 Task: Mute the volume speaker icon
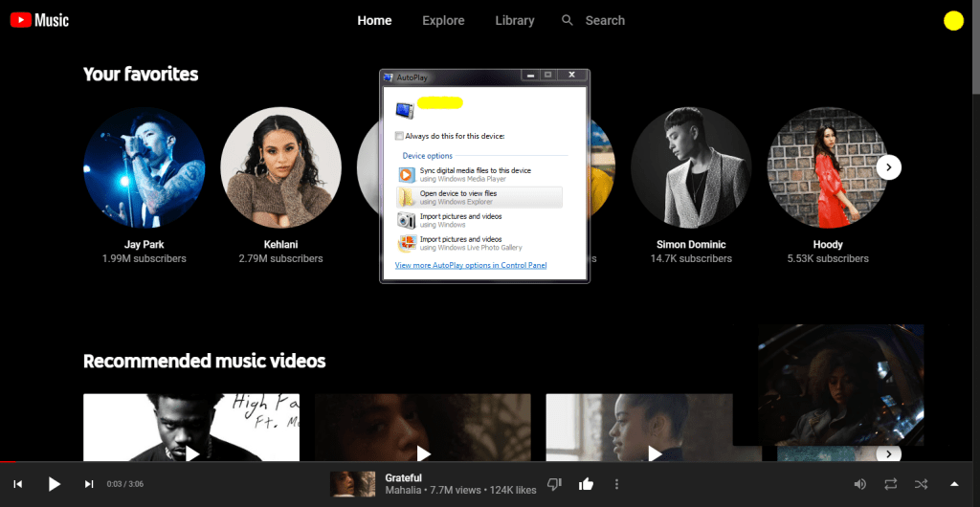860,484
